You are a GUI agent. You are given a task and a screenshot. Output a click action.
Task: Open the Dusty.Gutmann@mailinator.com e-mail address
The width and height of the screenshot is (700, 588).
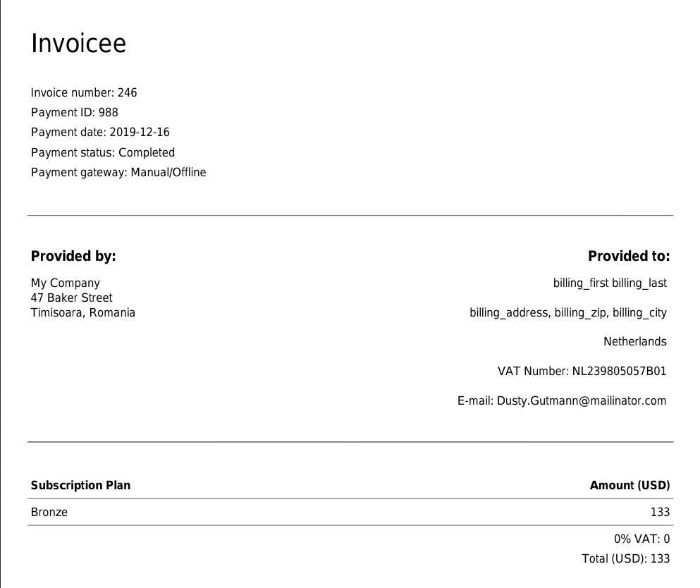(582, 400)
